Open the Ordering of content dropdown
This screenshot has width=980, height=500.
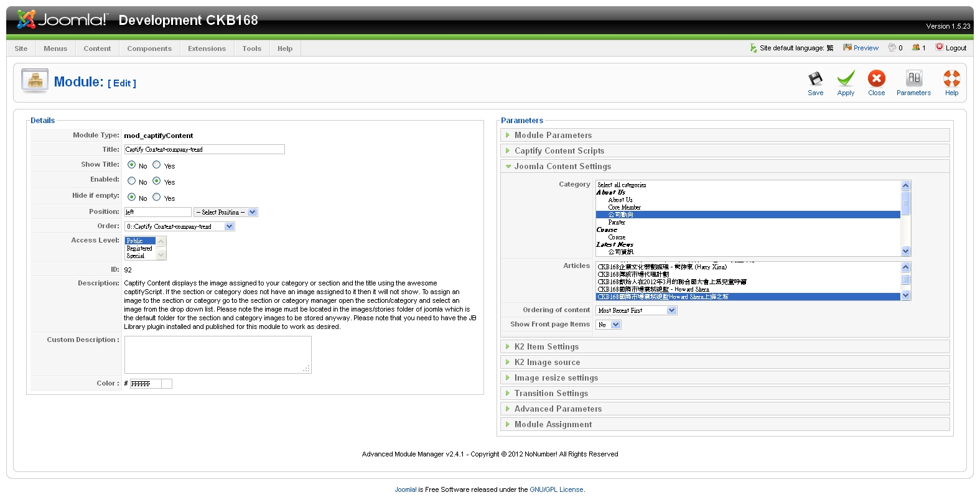[x=636, y=310]
